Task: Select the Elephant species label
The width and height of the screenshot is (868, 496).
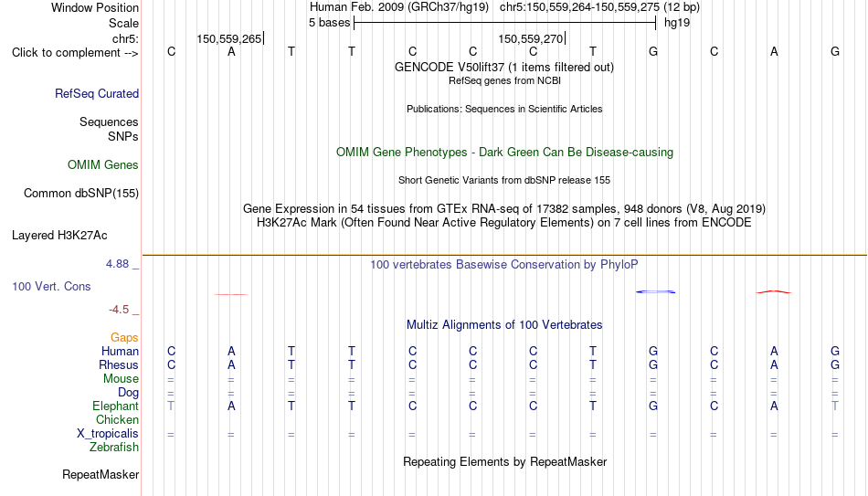Action: [x=116, y=406]
